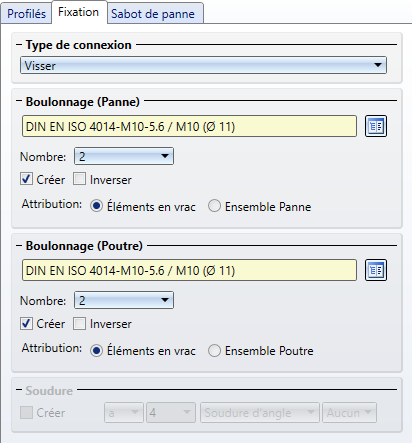The height and width of the screenshot is (443, 412).
Task: Click the Panne bolt designation field
Action: [189, 126]
